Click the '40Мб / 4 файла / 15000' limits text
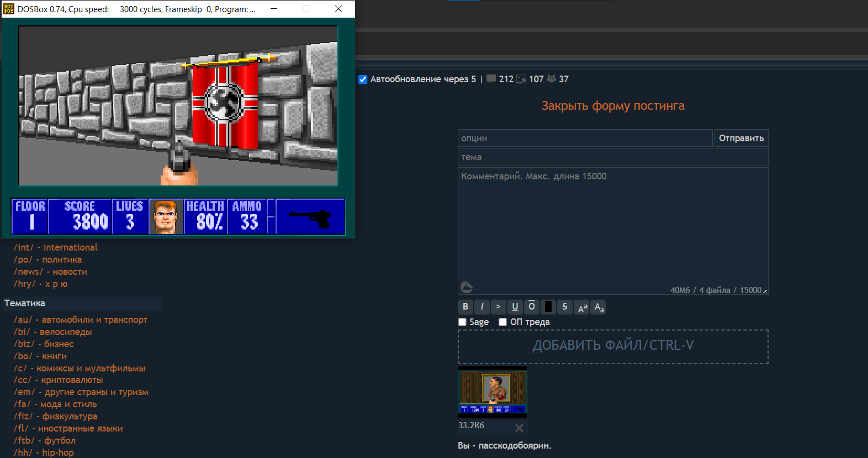This screenshot has height=458, width=868. pos(716,290)
